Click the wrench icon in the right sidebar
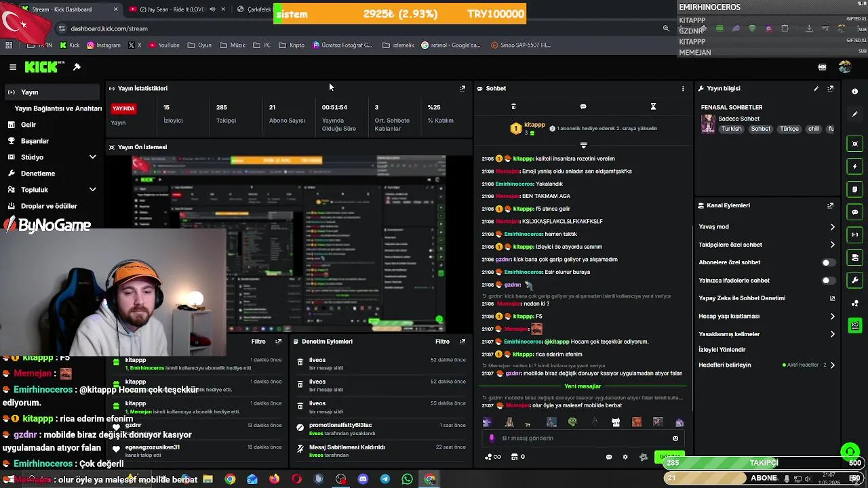868x488 pixels. (854, 280)
